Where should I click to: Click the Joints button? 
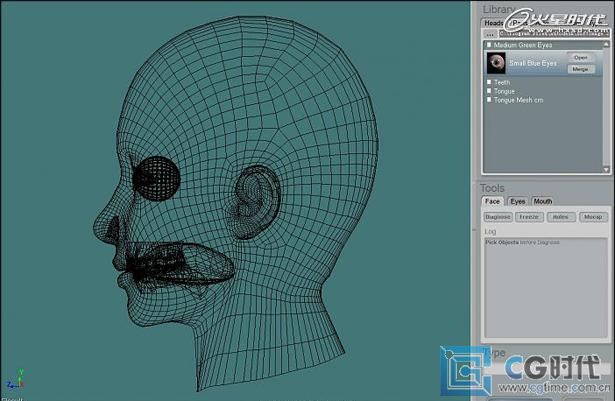point(561,217)
